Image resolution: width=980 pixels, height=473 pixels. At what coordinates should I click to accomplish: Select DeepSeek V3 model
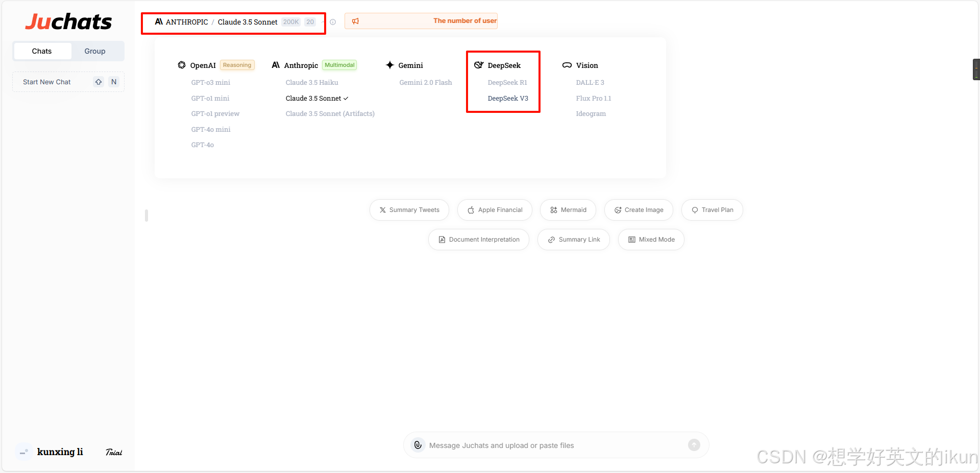tap(508, 98)
